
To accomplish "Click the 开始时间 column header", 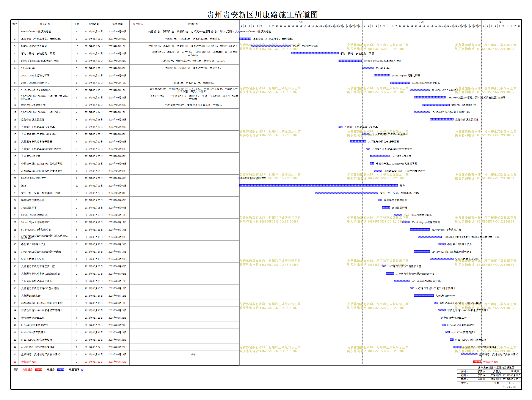I will click(x=94, y=24).
